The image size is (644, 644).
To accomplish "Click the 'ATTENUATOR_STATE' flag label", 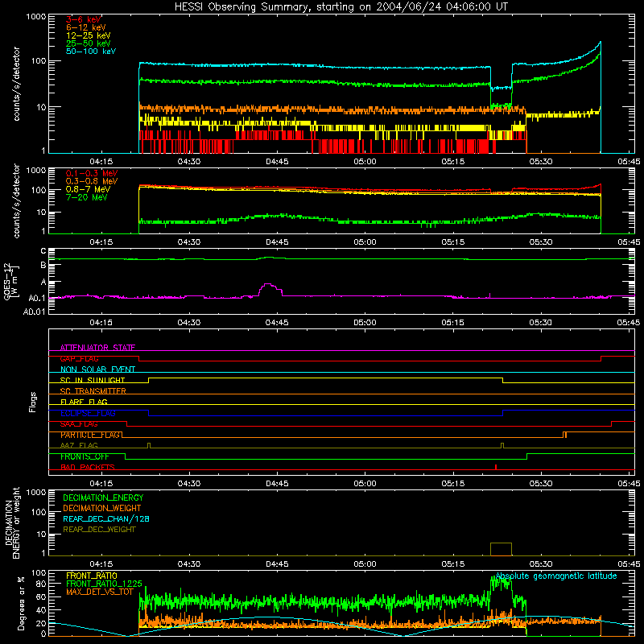I will (97, 348).
